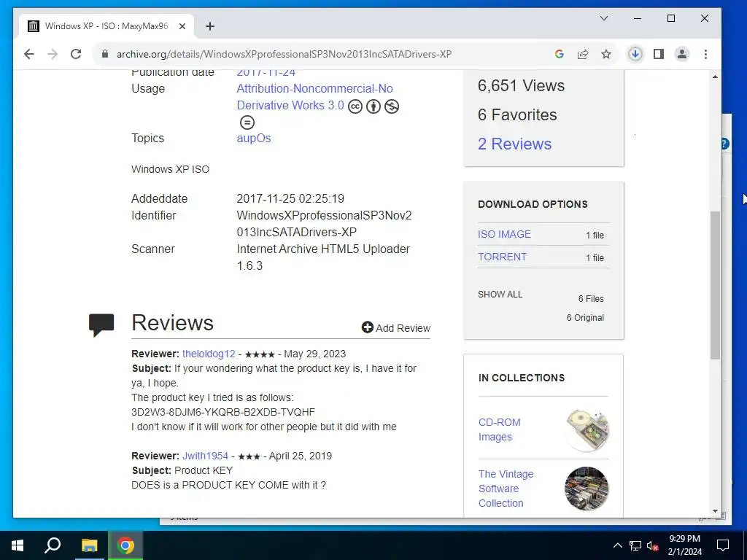Open the network status tray icon

(x=635, y=545)
